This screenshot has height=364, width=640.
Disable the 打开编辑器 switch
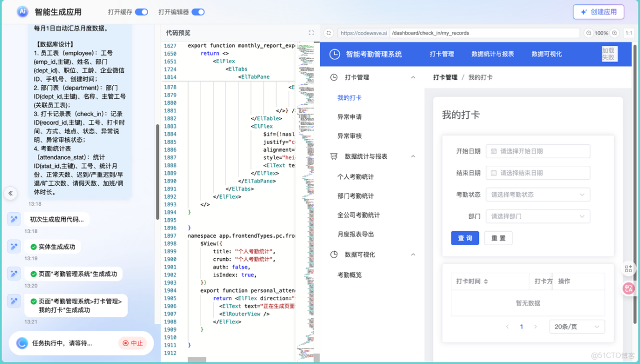[198, 11]
